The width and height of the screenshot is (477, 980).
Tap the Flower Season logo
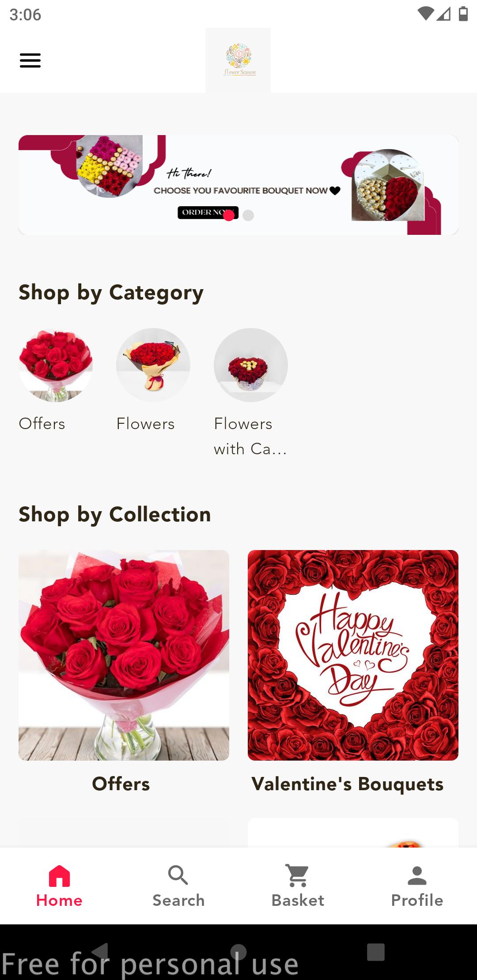[x=238, y=60]
